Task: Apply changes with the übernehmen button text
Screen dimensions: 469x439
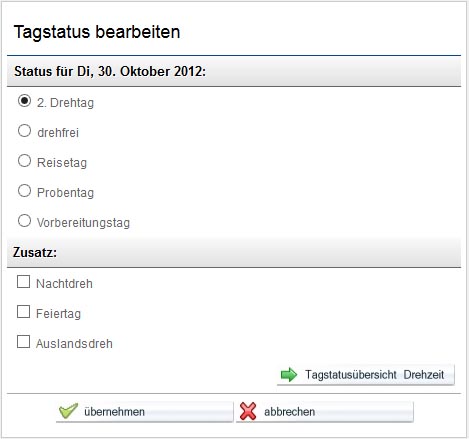Action: tap(114, 412)
